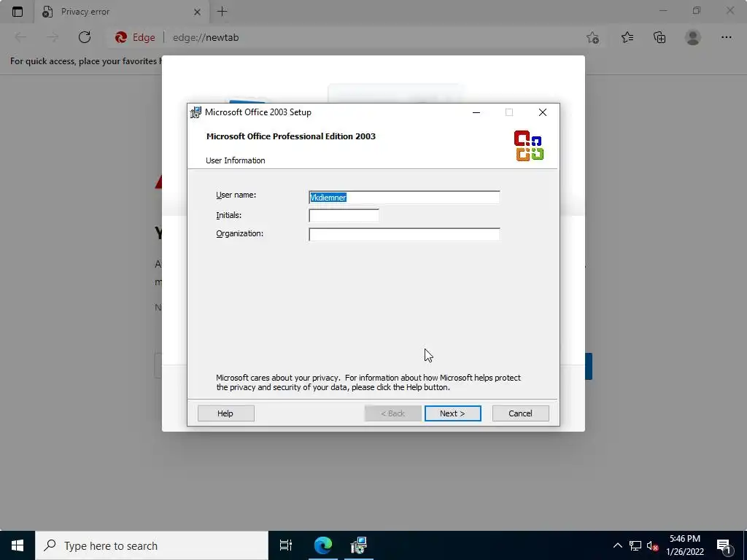Click the Initials input field
This screenshot has width=747, height=560.
[344, 215]
